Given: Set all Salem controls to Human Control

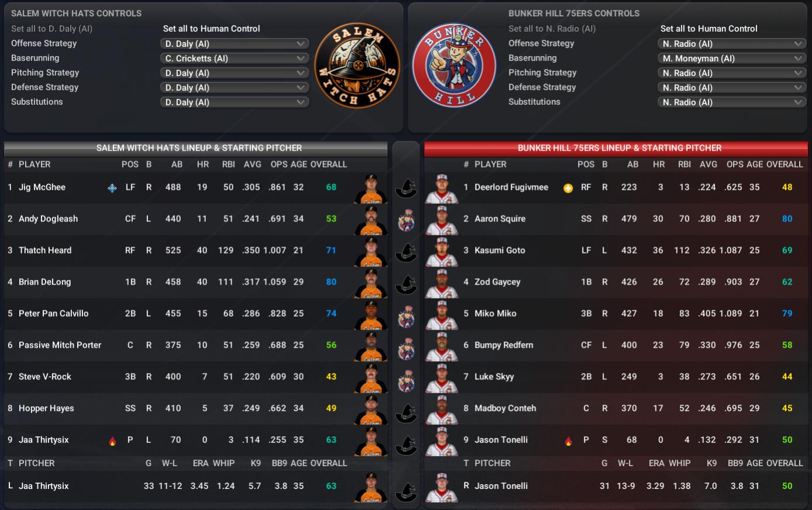Looking at the screenshot, I should coord(211,29).
